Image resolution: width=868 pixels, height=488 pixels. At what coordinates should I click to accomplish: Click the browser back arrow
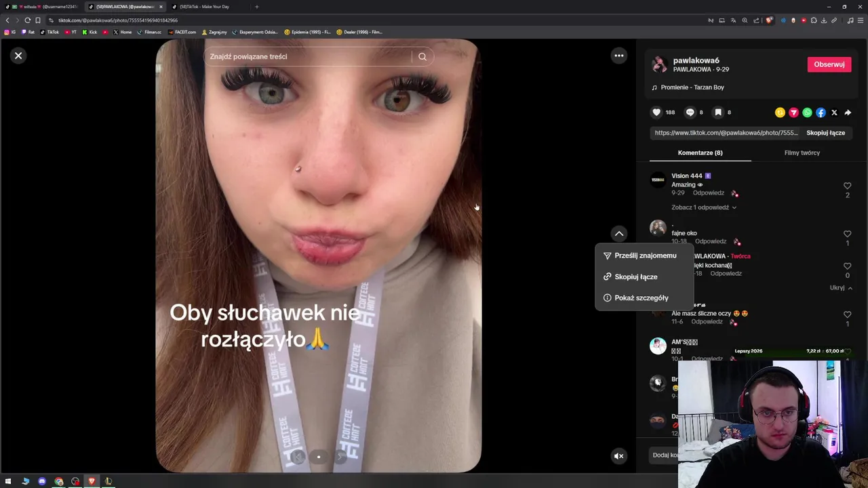pyautogui.click(x=7, y=20)
